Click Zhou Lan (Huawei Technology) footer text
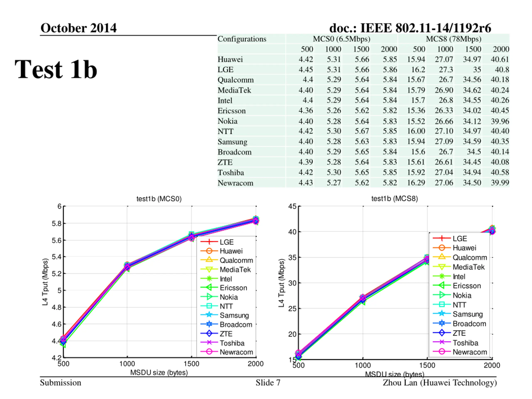Viewport: 532px width, 399px height. coord(440,383)
